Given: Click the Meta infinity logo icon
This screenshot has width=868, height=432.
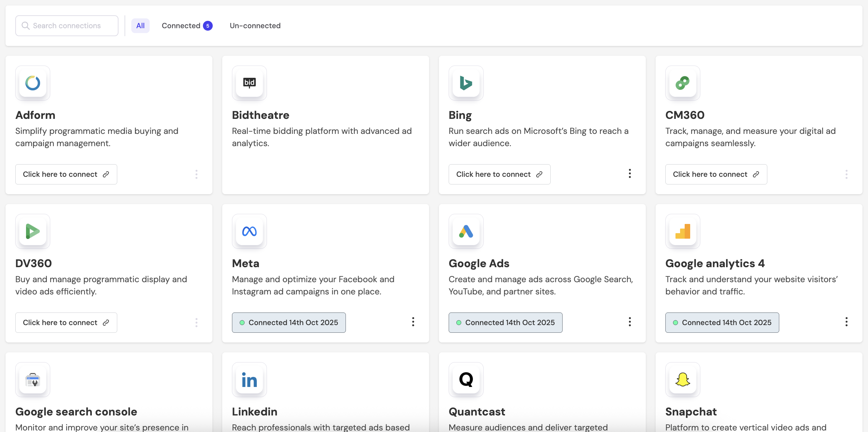Looking at the screenshot, I should click(249, 231).
